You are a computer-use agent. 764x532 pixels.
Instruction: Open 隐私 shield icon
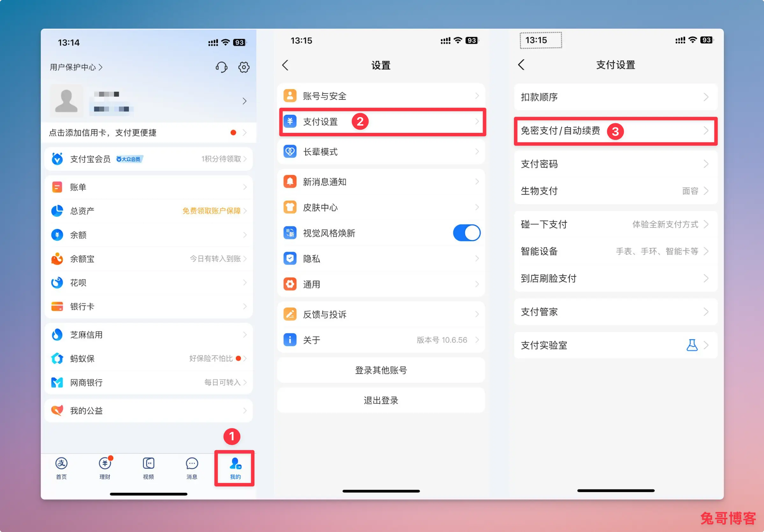pyautogui.click(x=290, y=259)
